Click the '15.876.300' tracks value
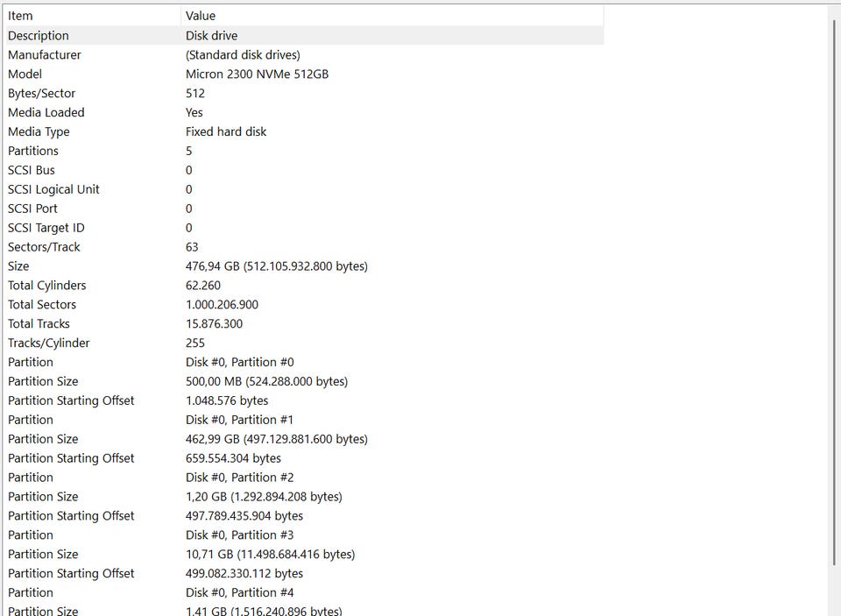Image resolution: width=841 pixels, height=616 pixels. (x=214, y=324)
